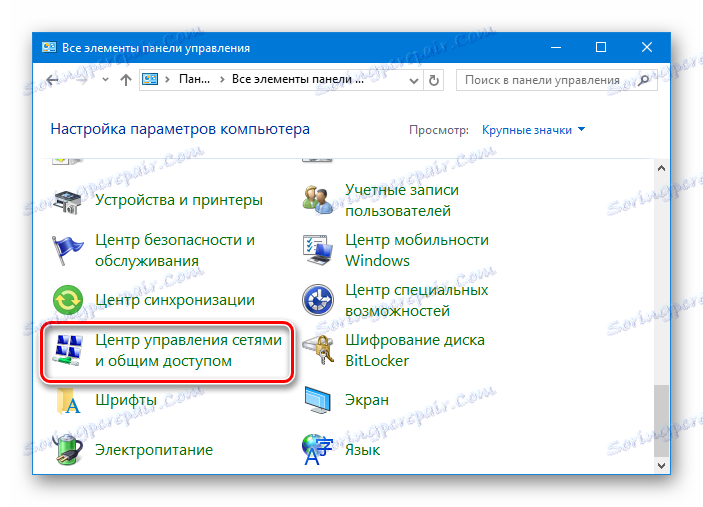Click the Windows Mobility Center icon
This screenshot has width=703, height=507.
coord(317,250)
